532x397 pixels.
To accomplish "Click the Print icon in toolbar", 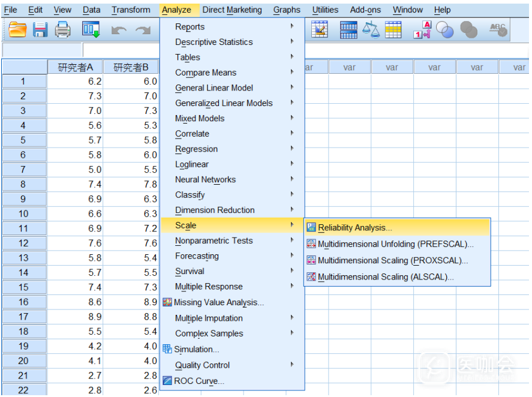I will [62, 30].
